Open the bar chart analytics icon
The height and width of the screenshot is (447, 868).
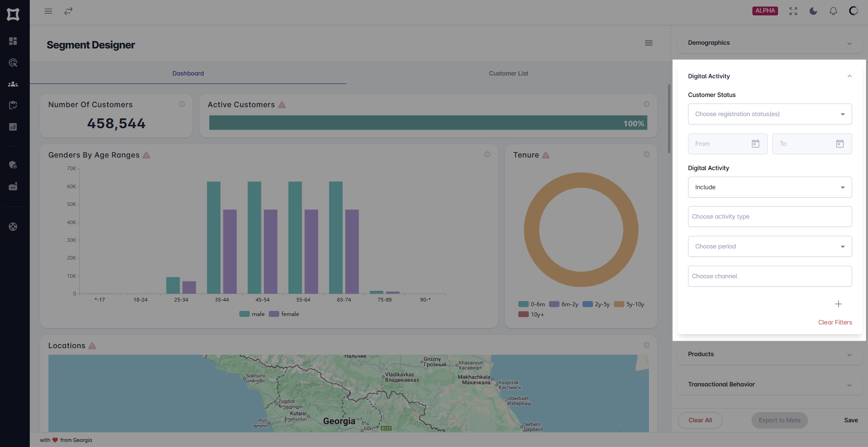(13, 126)
